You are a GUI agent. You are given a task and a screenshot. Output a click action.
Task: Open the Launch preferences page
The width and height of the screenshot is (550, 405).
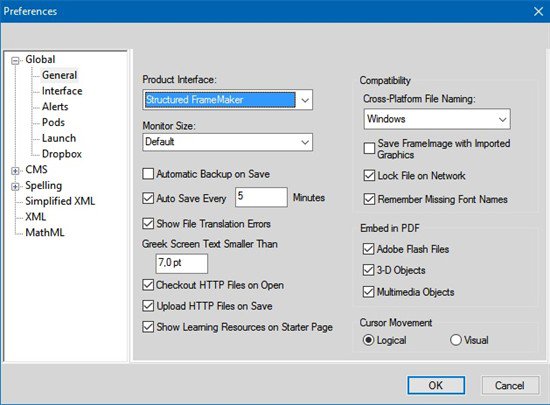click(59, 138)
